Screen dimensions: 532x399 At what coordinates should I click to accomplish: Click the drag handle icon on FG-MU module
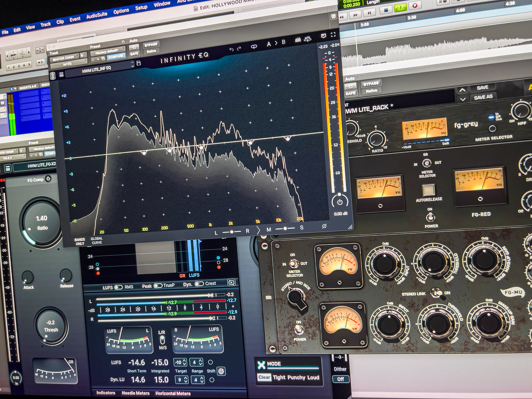point(268,297)
